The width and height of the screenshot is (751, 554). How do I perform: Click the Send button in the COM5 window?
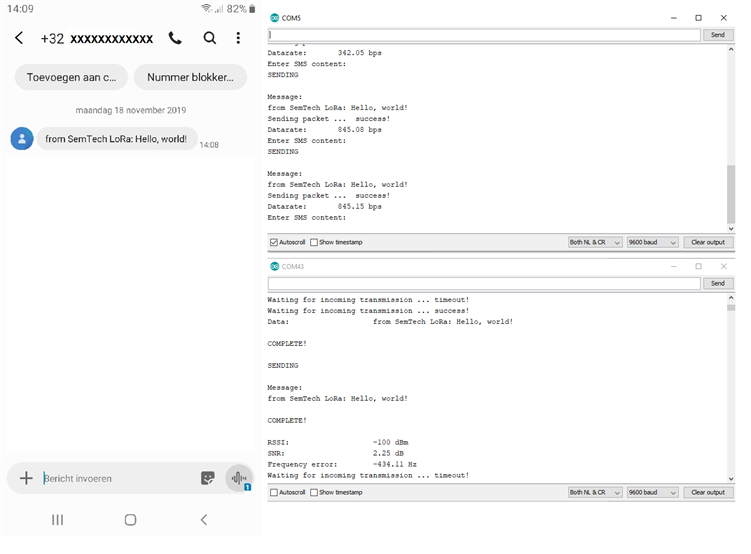coord(717,34)
